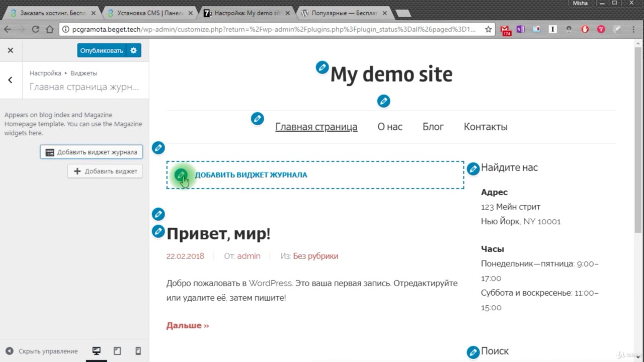Switch to mobile preview mode

point(138,351)
